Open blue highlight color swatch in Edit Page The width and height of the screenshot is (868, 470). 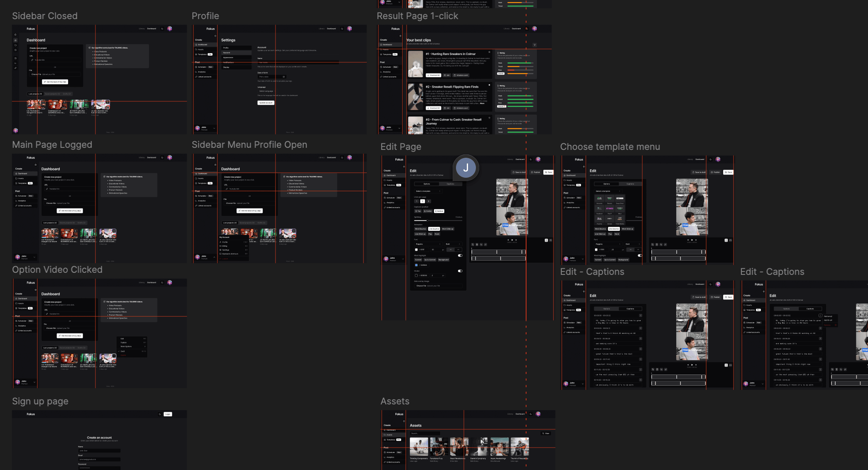point(416,265)
